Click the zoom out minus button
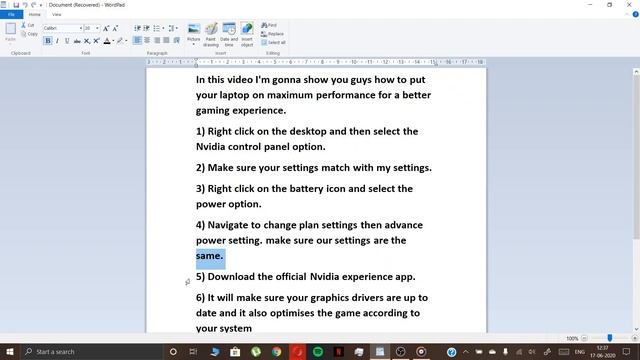 (x=584, y=338)
